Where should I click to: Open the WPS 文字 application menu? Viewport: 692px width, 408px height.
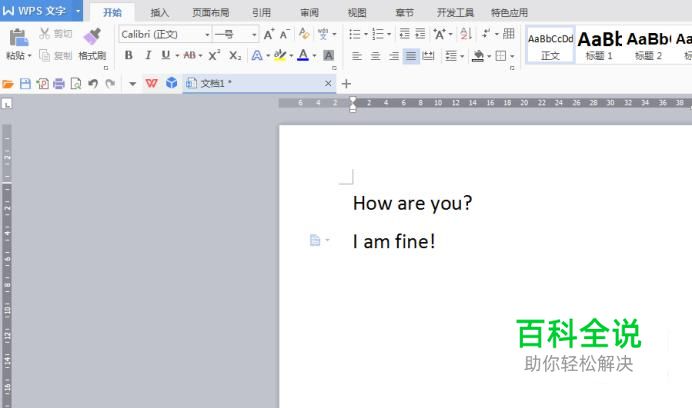point(41,11)
